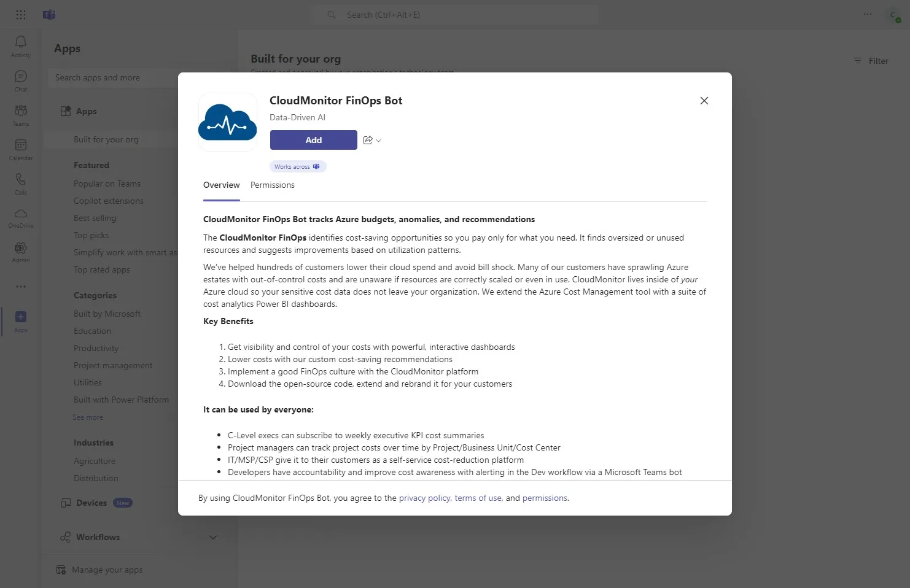
Task: Open Manage your apps
Action: [107, 570]
